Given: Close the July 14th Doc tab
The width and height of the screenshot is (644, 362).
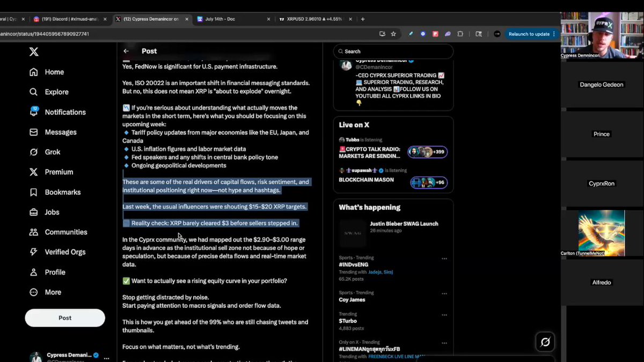Looking at the screenshot, I should (x=268, y=19).
